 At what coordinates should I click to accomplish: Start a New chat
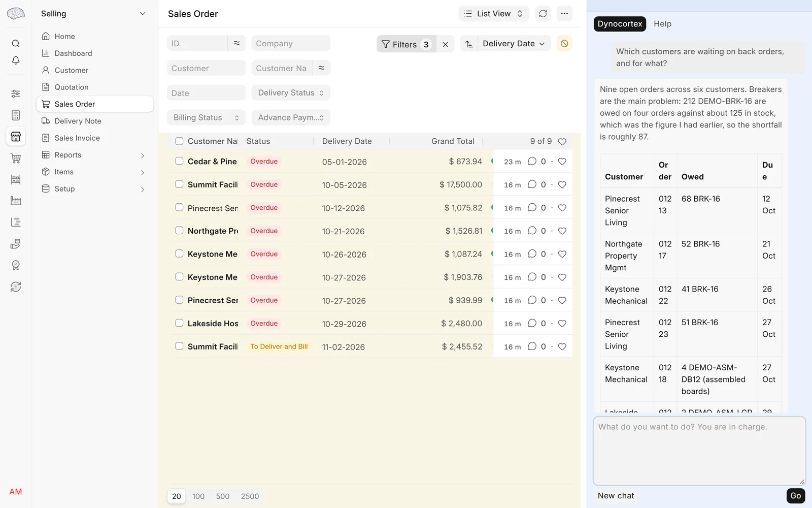coord(616,496)
